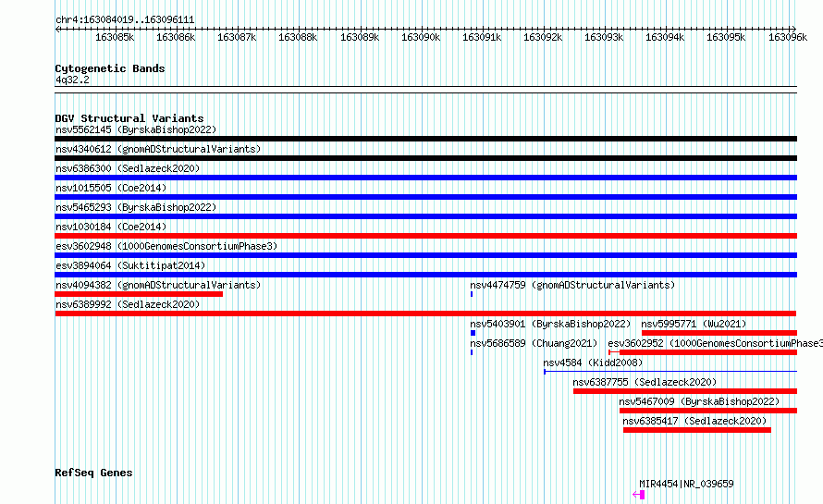Click the thin blue nsv4584 line
823x504 pixels.
pyautogui.click(x=670, y=372)
